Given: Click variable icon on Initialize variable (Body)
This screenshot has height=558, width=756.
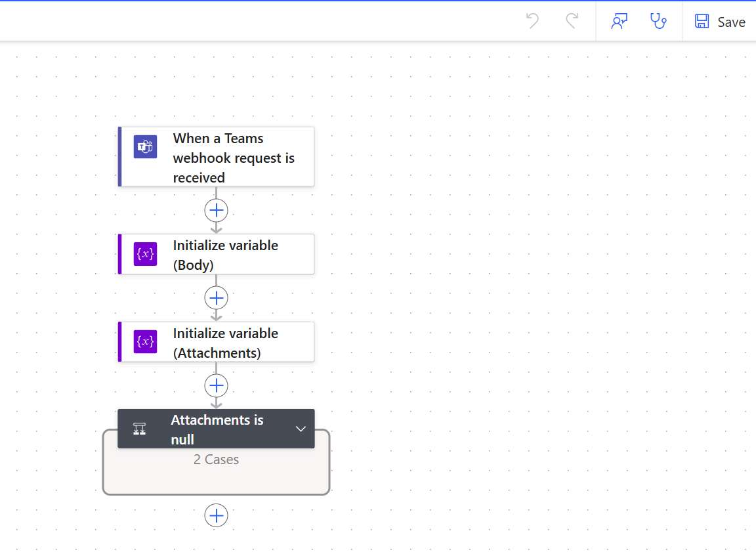Looking at the screenshot, I should click(x=145, y=254).
